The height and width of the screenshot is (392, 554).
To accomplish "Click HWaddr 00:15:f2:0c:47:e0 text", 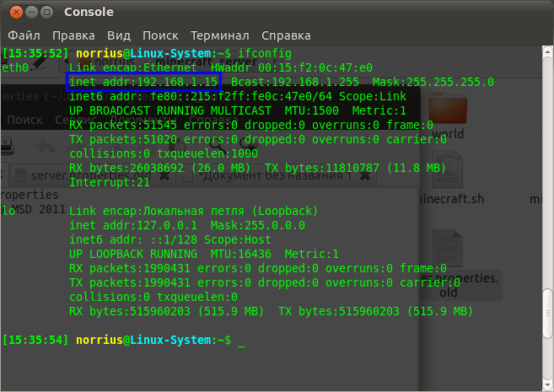I will point(292,67).
